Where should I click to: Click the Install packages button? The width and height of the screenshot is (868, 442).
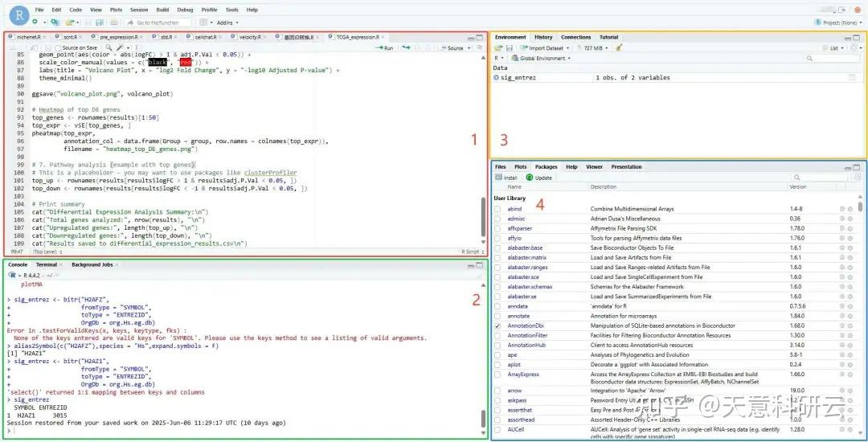pyautogui.click(x=506, y=178)
